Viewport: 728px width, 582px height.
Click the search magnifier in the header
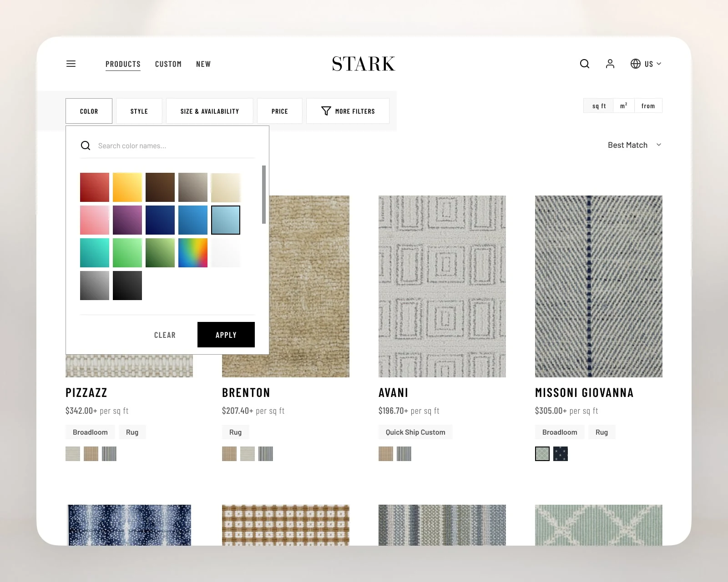[x=585, y=64]
